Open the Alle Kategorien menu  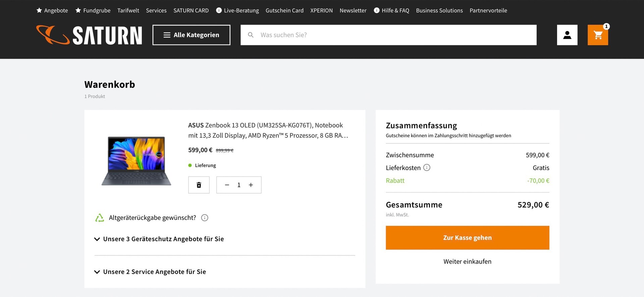coord(191,35)
